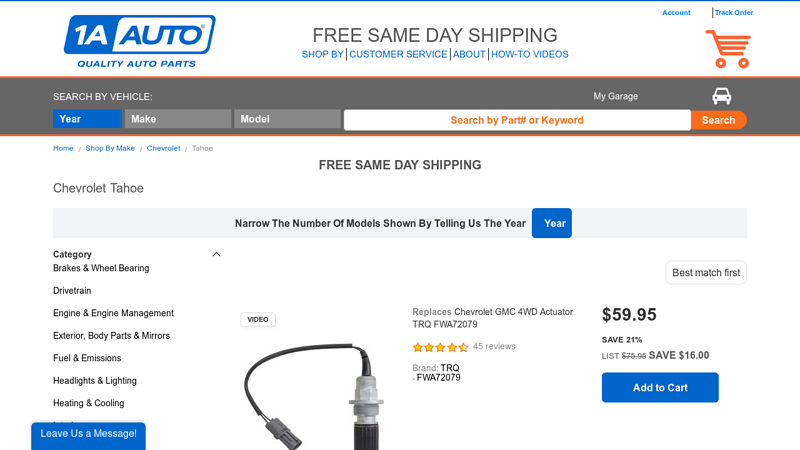Open the Model vehicle dropdown
This screenshot has height=450, width=800.
287,119
